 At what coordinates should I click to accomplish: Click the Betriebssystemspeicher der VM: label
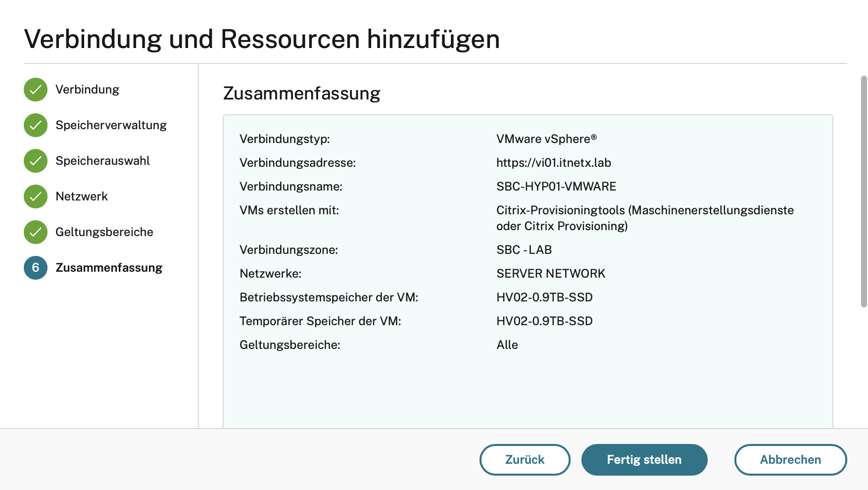tap(329, 297)
